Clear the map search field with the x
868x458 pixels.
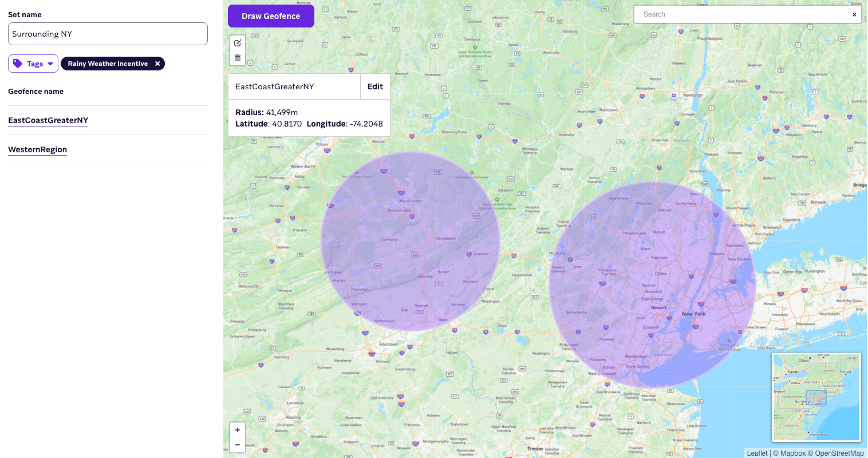[x=854, y=14]
